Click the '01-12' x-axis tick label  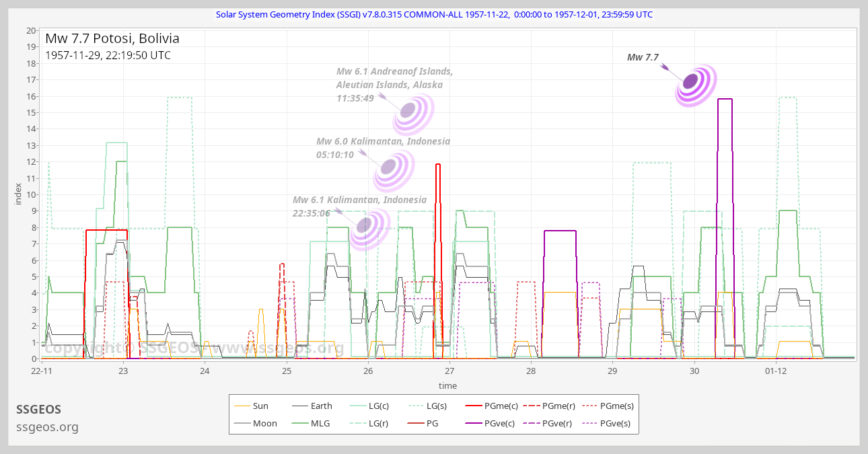click(776, 371)
